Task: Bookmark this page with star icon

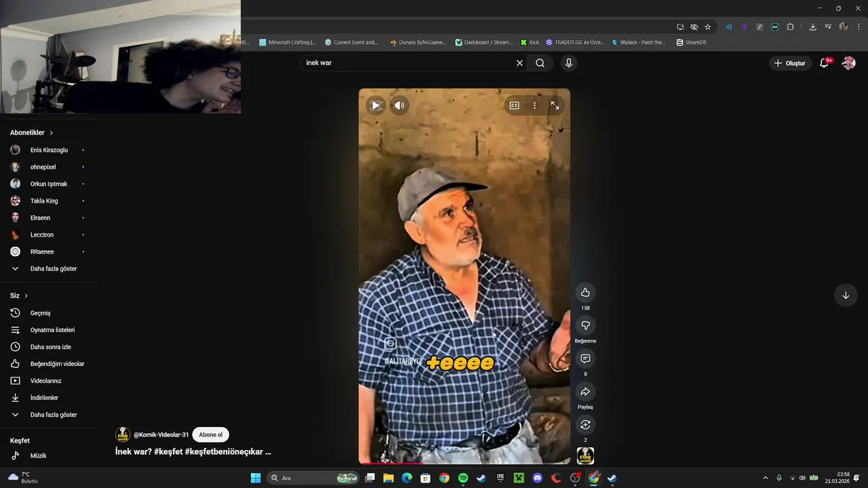Action: point(708,27)
